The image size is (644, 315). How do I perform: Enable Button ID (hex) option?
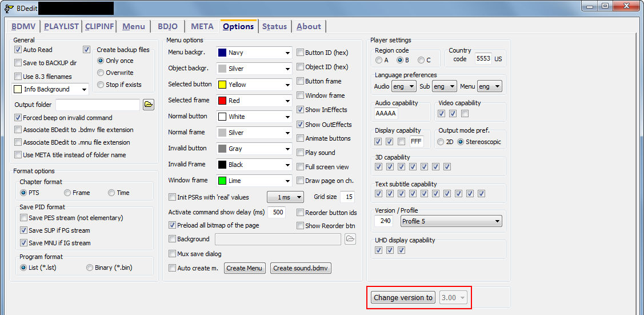click(300, 53)
